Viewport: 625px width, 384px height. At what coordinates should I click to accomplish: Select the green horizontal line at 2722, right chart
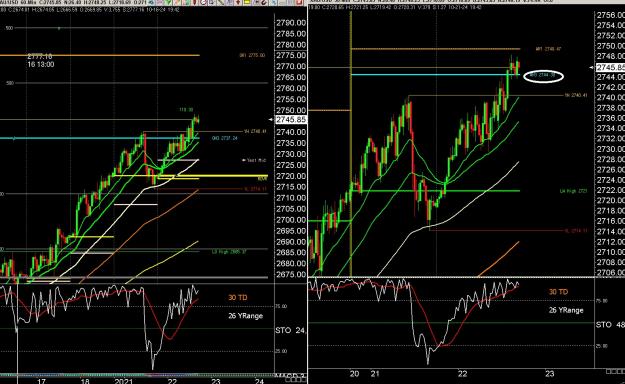click(435, 191)
